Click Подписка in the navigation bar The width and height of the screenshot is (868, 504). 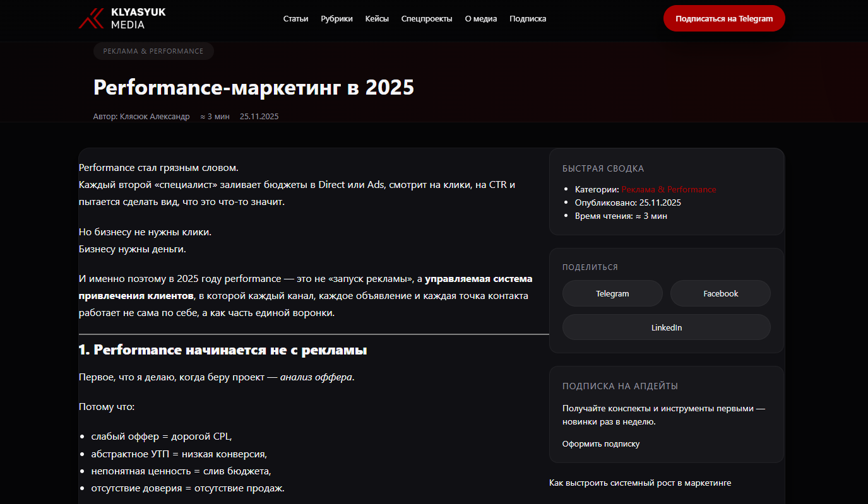click(x=527, y=18)
